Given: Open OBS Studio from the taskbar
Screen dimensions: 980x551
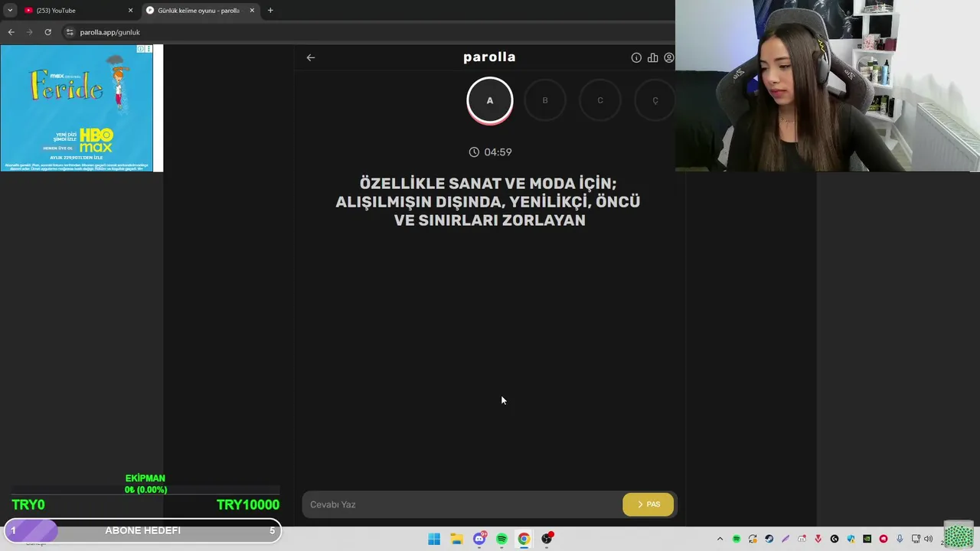Looking at the screenshot, I should pyautogui.click(x=547, y=539).
